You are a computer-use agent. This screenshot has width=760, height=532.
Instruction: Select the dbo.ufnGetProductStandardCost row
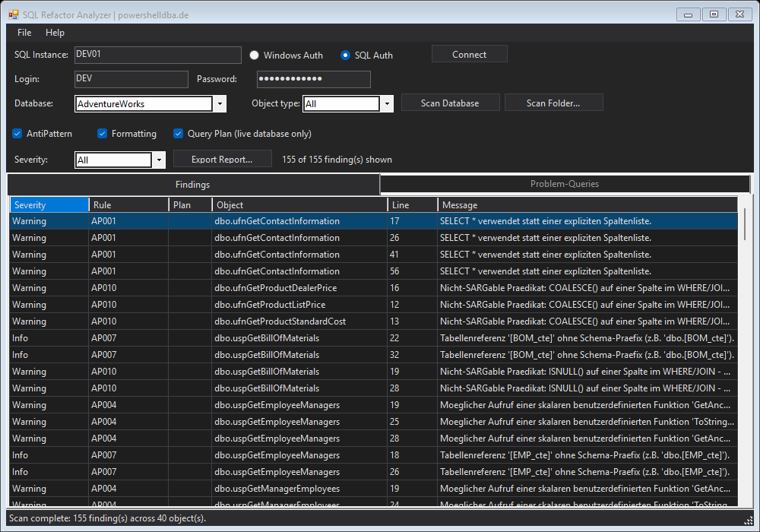373,321
